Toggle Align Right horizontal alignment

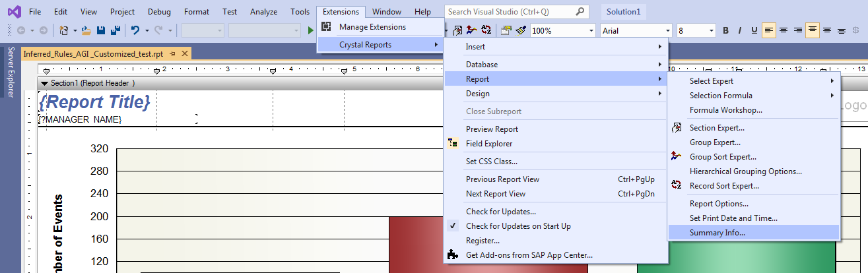coord(798,30)
